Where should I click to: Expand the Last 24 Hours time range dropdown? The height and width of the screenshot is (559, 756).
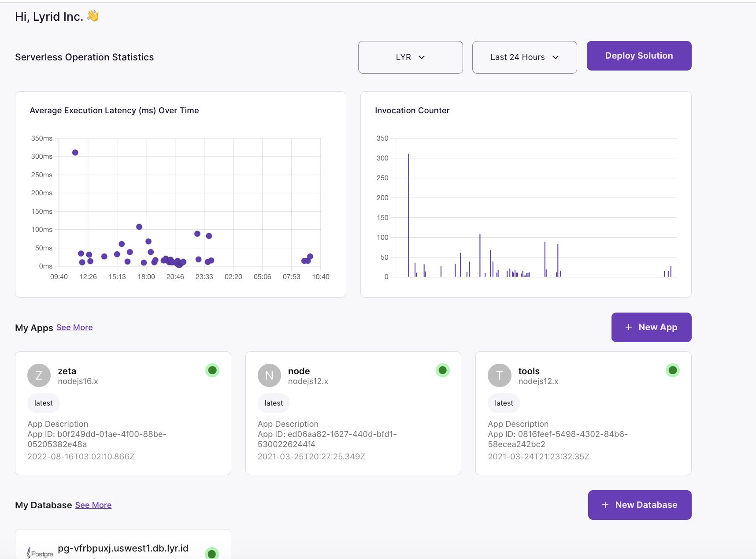click(x=524, y=57)
